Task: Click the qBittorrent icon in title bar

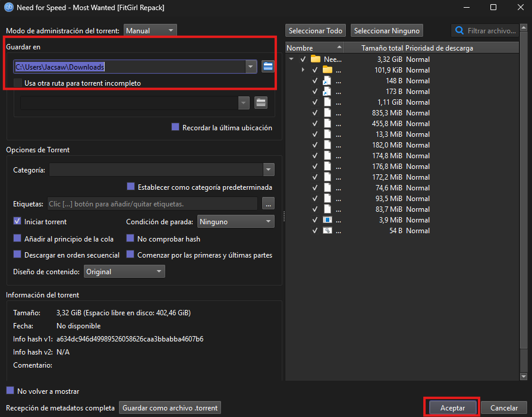Action: coord(8,7)
